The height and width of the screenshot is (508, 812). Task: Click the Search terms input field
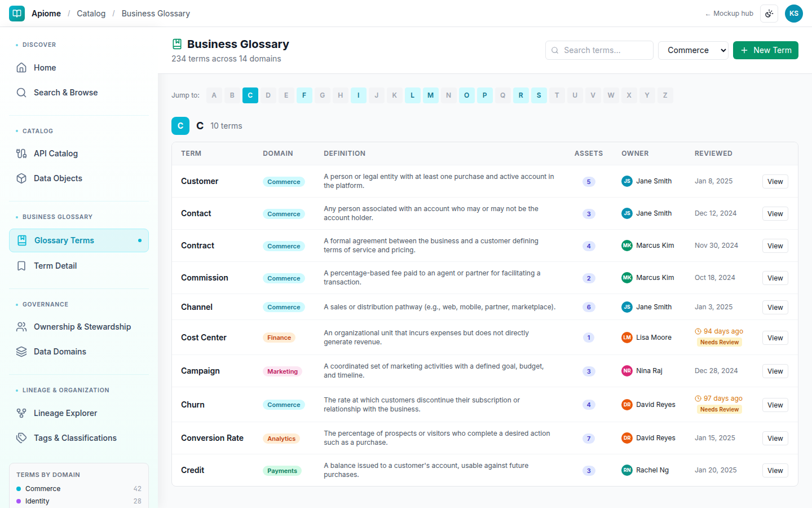point(599,50)
